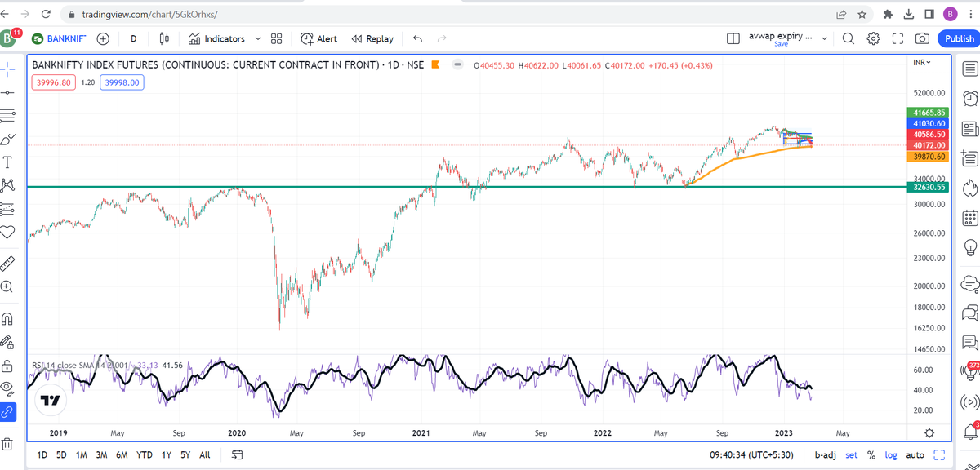Screen dimensions: 980x470
Task: Select the Measure ruler tool
Action: (x=7, y=263)
